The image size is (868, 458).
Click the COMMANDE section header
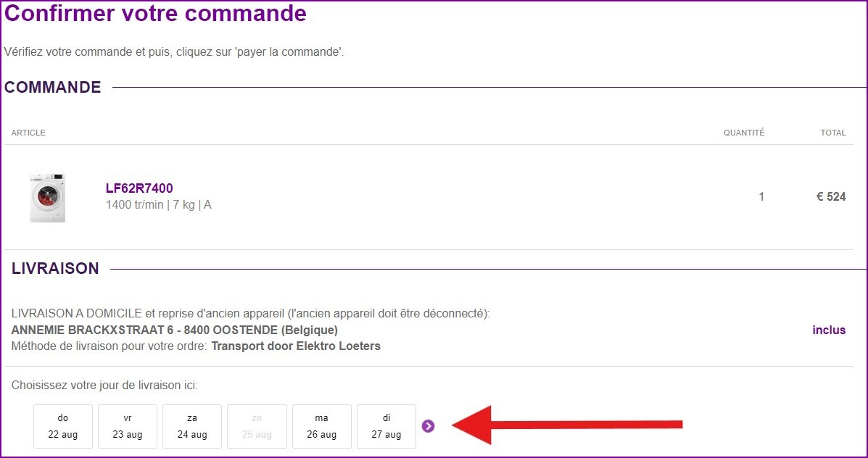tap(53, 88)
